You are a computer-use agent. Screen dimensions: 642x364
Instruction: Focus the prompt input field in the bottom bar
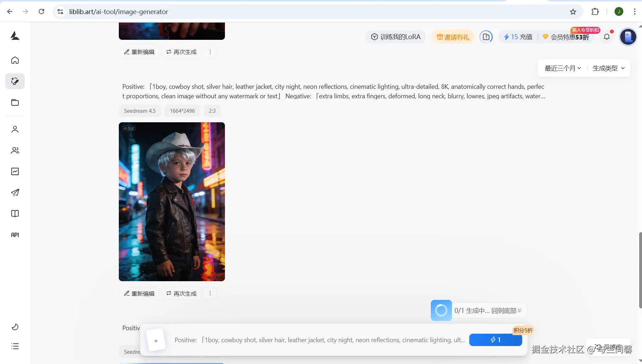(x=320, y=340)
